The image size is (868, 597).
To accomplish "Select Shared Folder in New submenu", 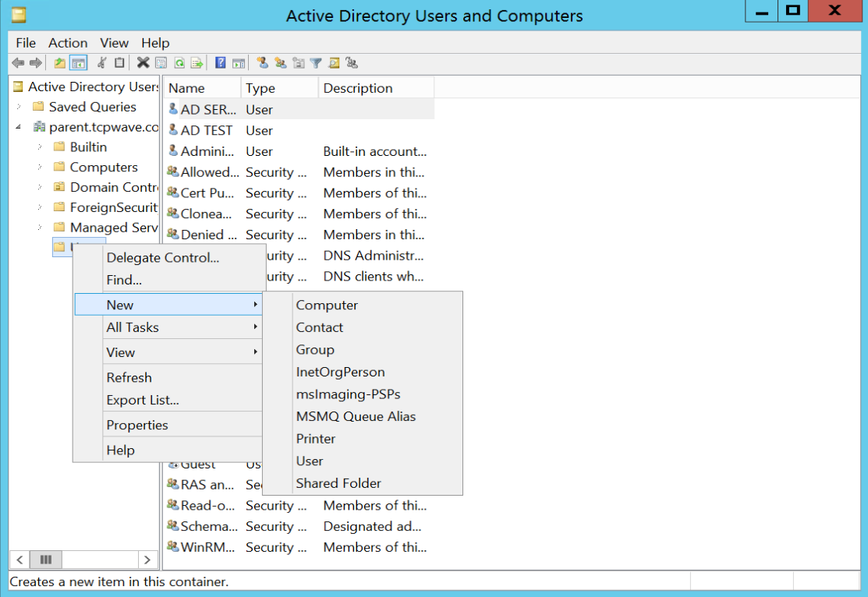I will [363, 483].
